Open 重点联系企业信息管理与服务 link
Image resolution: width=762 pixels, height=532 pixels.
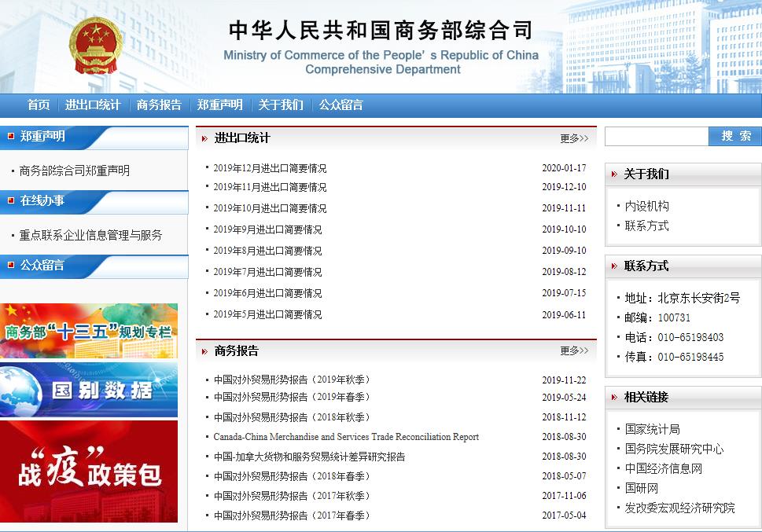pos(91,235)
